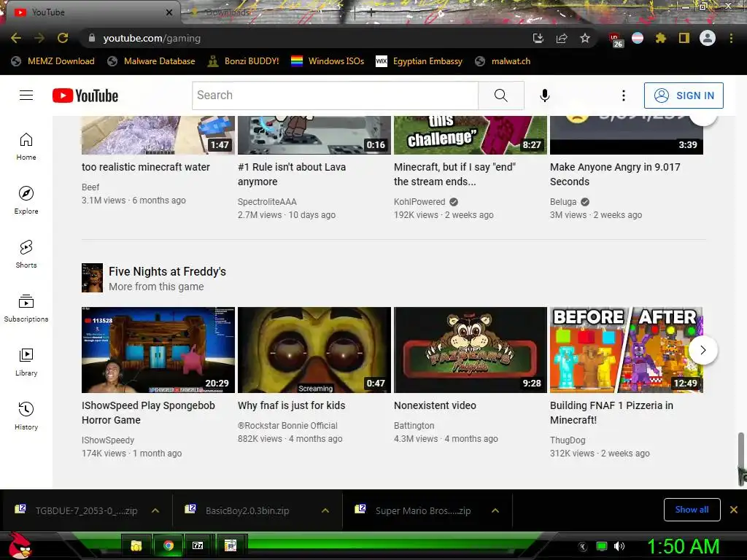Open the Windows ISOs bookmark
The image size is (747, 560).
(x=328, y=61)
